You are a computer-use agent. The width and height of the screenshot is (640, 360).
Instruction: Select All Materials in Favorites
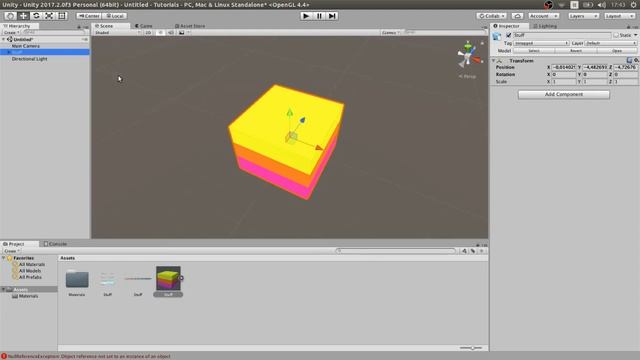(x=32, y=264)
